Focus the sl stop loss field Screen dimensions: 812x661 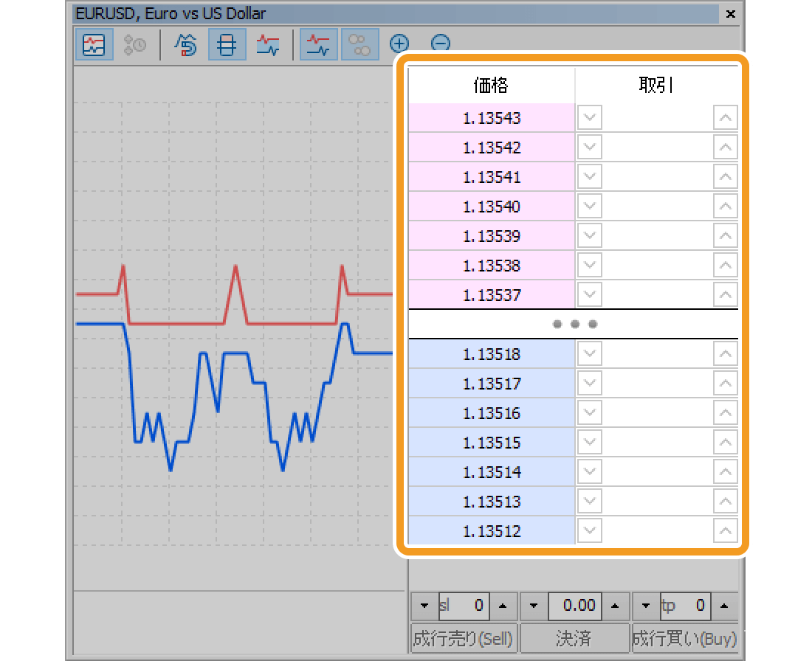(x=464, y=606)
